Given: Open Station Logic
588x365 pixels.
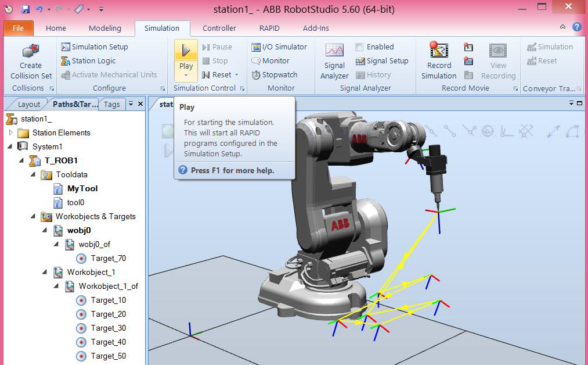Looking at the screenshot, I should click(x=88, y=60).
